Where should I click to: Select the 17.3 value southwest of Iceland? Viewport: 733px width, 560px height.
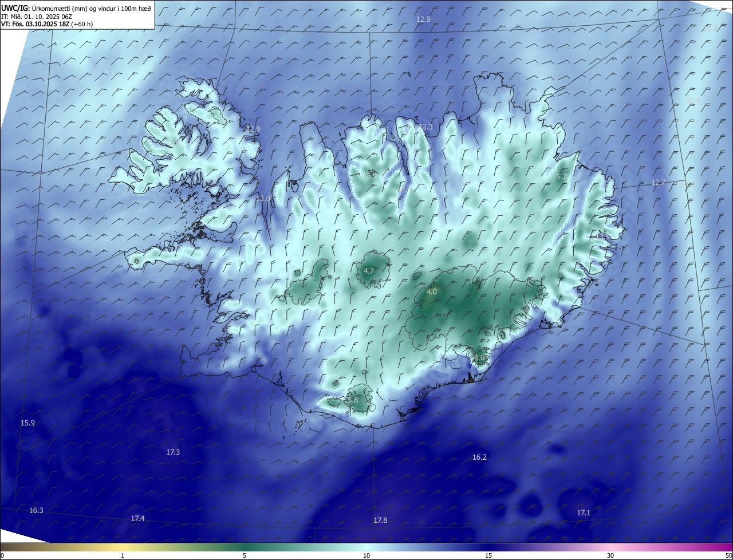pos(173,452)
